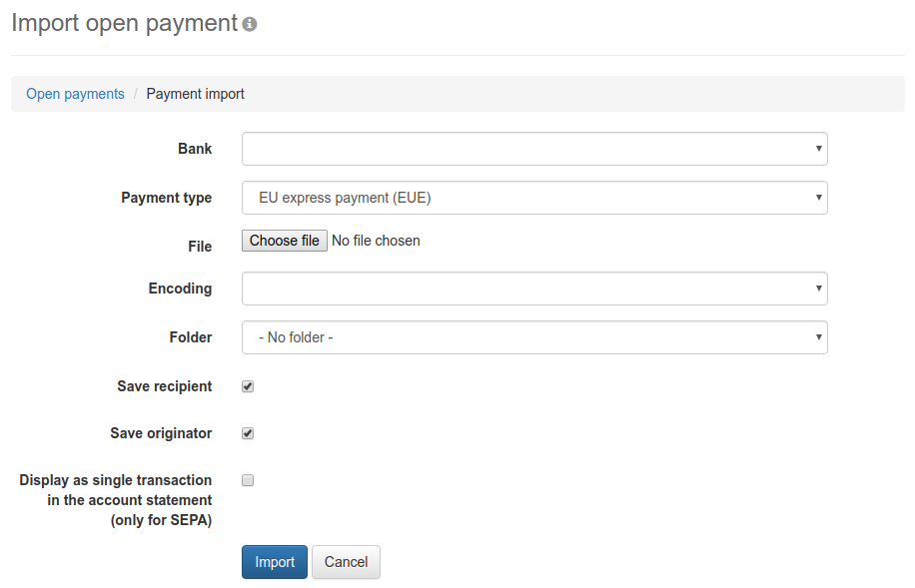Image resolution: width=915 pixels, height=588 pixels.
Task: Click the blue Import button
Action: [x=275, y=562]
